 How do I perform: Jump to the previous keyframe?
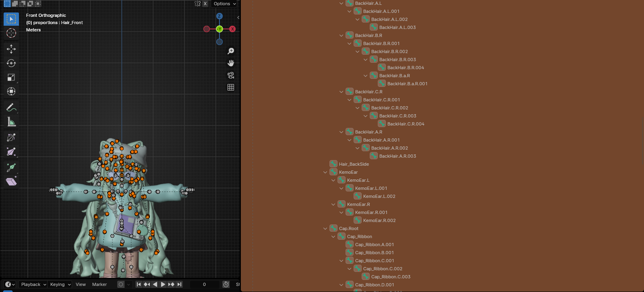point(147,284)
